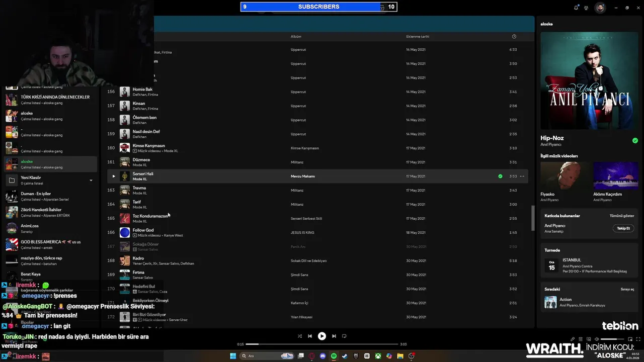Select the highlighted green aloske playlist
This screenshot has width=644, height=362.
50,164
